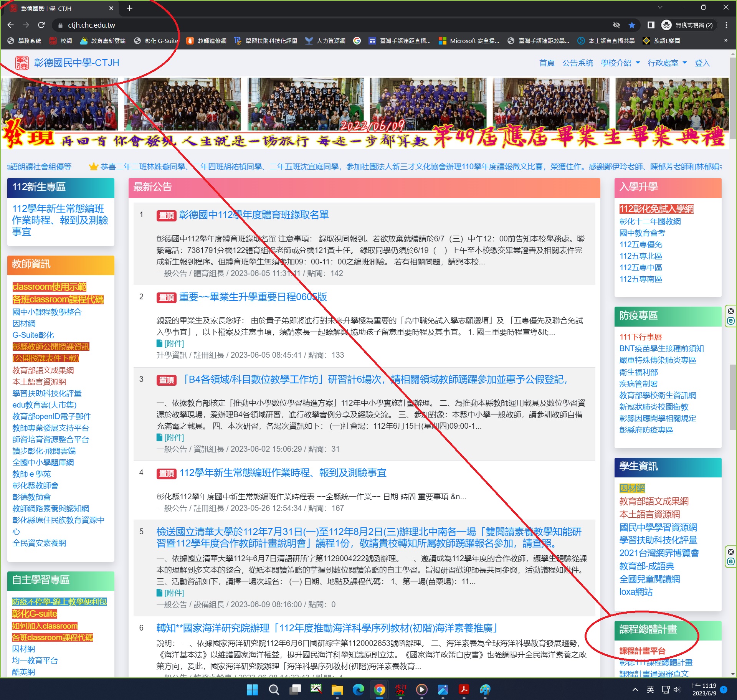Reload the current page

[x=42, y=25]
